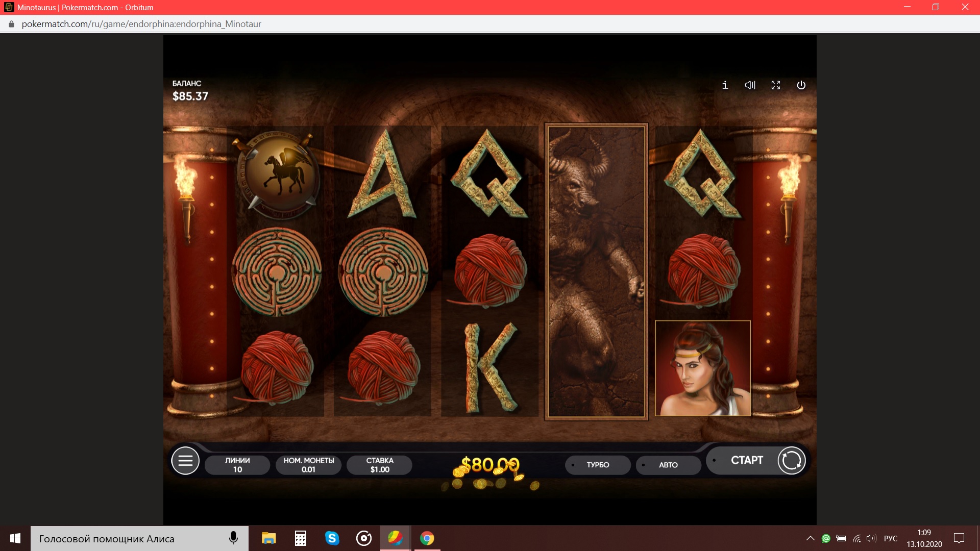The image size is (980, 551).
Task: Enable АВТО autoplay
Action: point(668,465)
